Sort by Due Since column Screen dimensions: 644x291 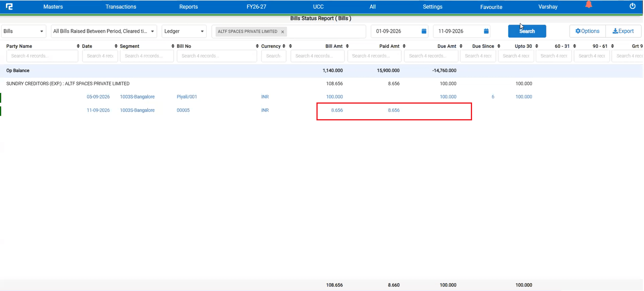499,46
